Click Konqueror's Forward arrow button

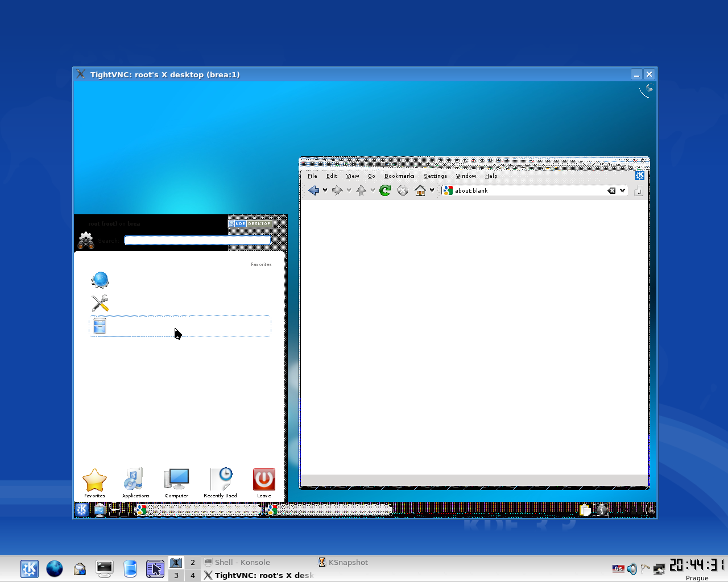[x=337, y=190]
